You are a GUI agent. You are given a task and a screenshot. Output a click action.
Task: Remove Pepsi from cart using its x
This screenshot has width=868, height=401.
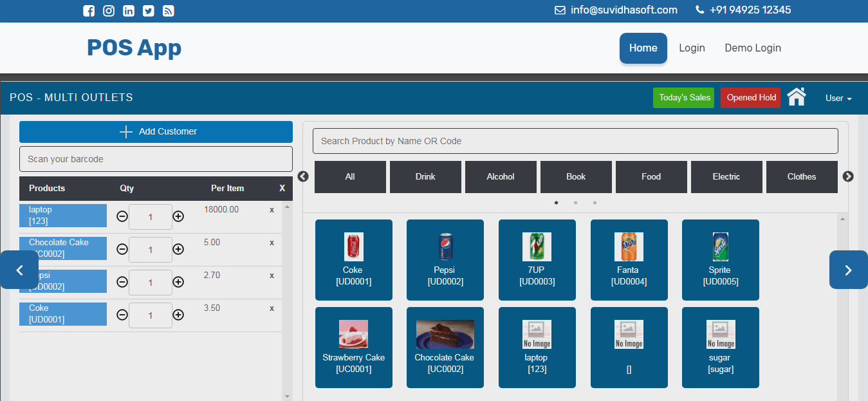272,275
